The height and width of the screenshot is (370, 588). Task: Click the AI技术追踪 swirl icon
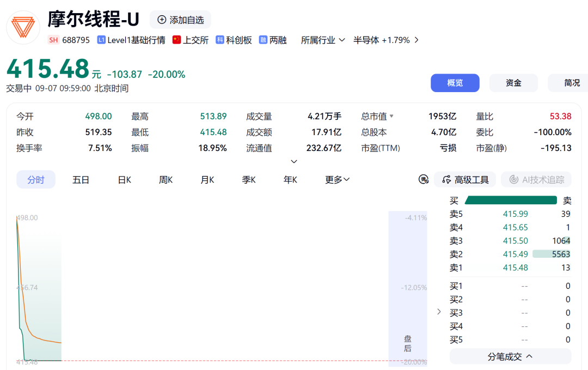[514, 180]
